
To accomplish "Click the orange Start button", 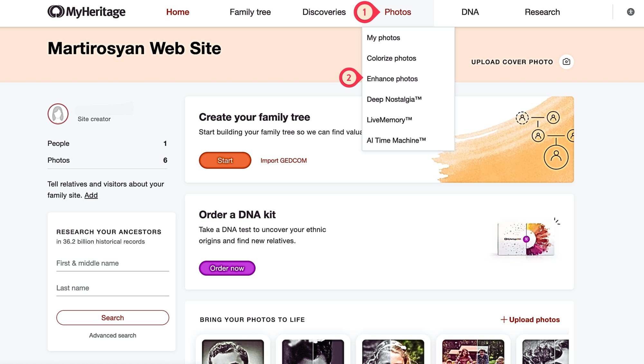I will tap(225, 160).
